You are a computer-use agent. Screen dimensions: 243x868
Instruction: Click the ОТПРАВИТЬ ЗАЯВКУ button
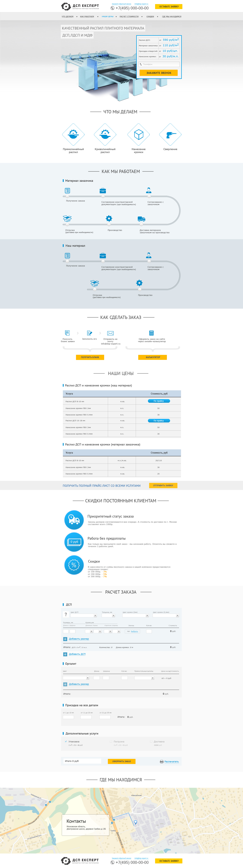(x=163, y=486)
